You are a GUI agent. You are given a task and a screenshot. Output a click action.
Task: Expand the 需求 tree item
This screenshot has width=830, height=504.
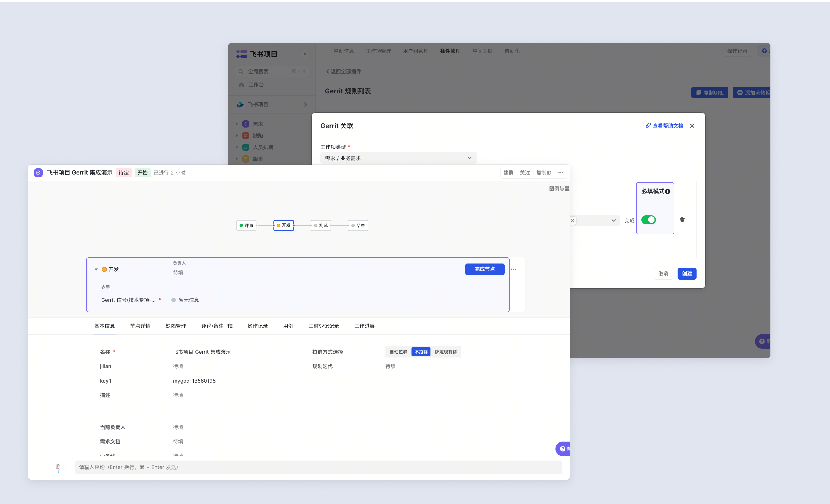[237, 124]
